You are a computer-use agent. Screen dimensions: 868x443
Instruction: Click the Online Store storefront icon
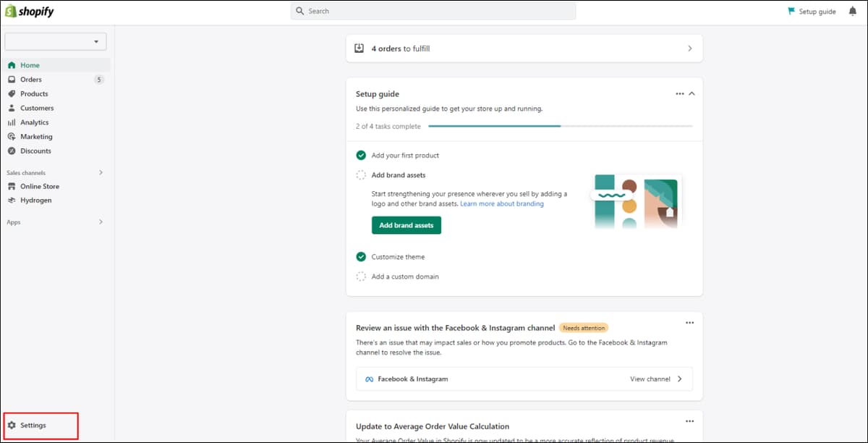point(12,187)
